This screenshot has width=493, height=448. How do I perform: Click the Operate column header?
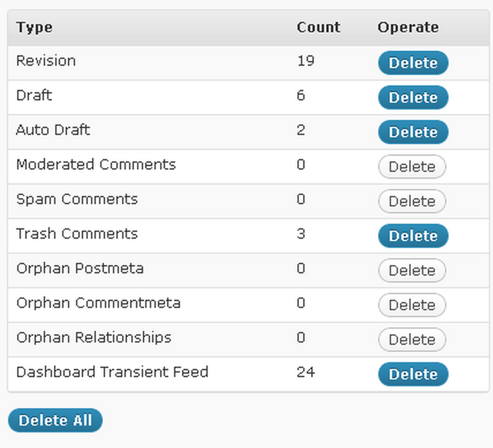click(408, 28)
